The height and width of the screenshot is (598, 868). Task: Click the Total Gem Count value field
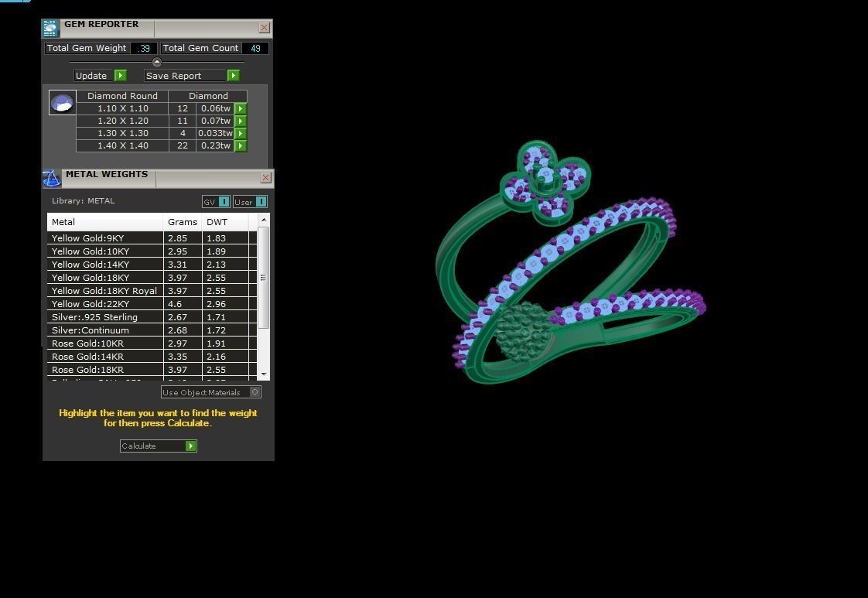(x=255, y=48)
